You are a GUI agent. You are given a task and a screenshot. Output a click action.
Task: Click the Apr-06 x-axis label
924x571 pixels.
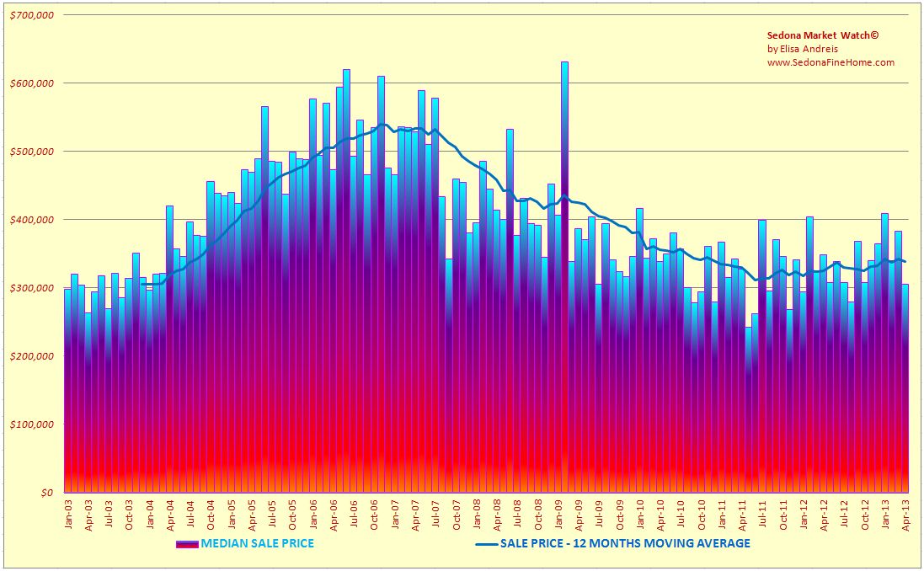point(334,515)
